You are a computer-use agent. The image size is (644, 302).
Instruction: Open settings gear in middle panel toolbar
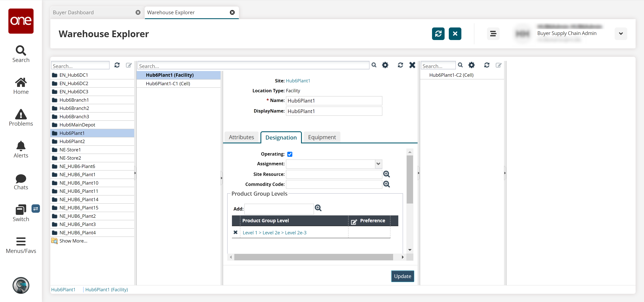(385, 65)
